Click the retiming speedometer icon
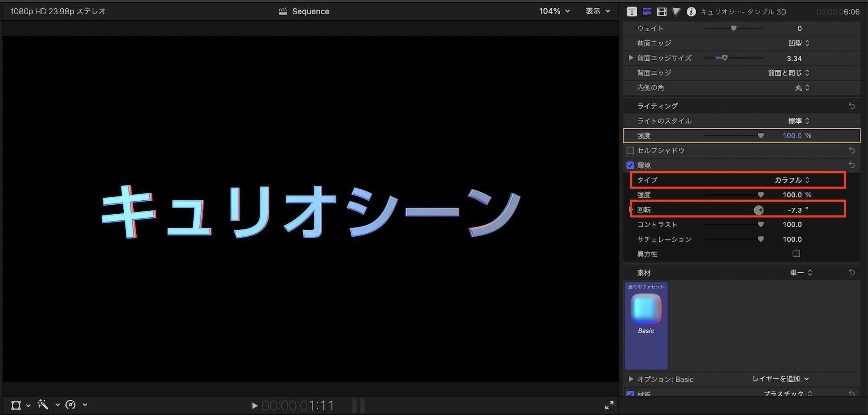This screenshot has height=415, width=868. (70, 405)
